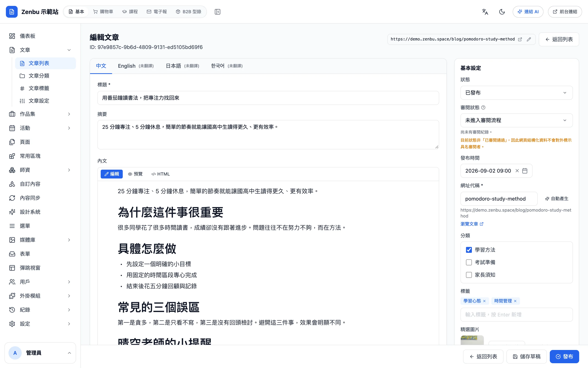Select the 電子報 top tab
Image resolution: width=588 pixels, height=368 pixels.
point(157,12)
